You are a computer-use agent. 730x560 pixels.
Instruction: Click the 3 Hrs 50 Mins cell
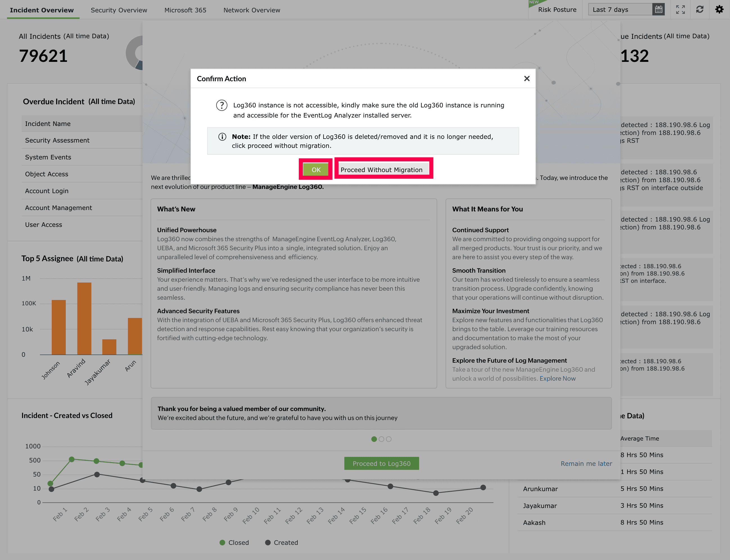[x=642, y=506]
